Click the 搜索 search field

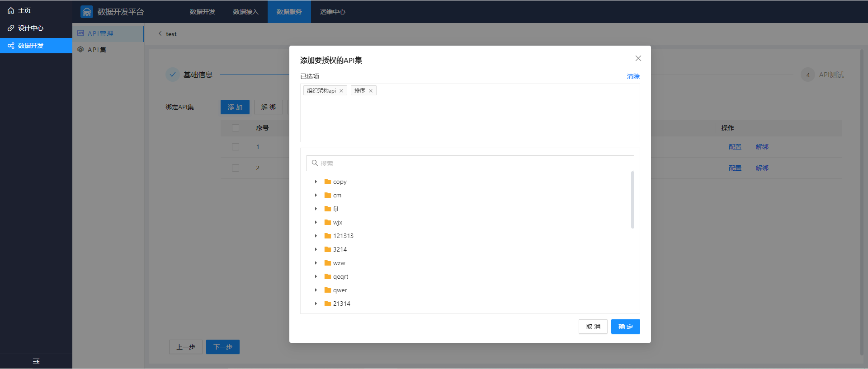tap(470, 163)
